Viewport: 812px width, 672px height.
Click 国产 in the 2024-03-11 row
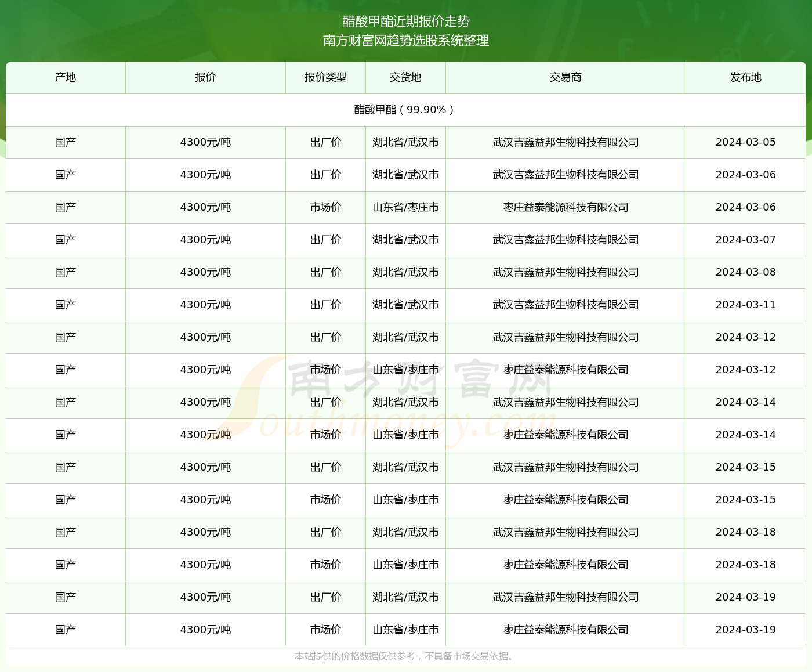coord(66,305)
